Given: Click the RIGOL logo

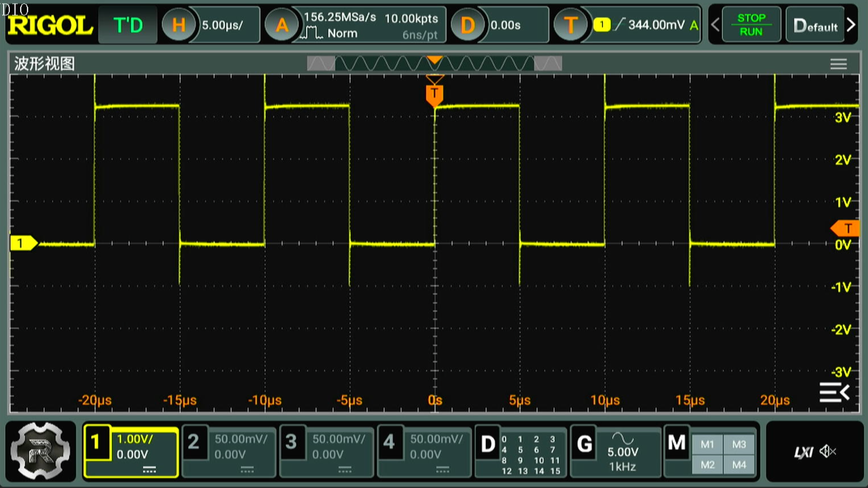Looking at the screenshot, I should point(50,25).
